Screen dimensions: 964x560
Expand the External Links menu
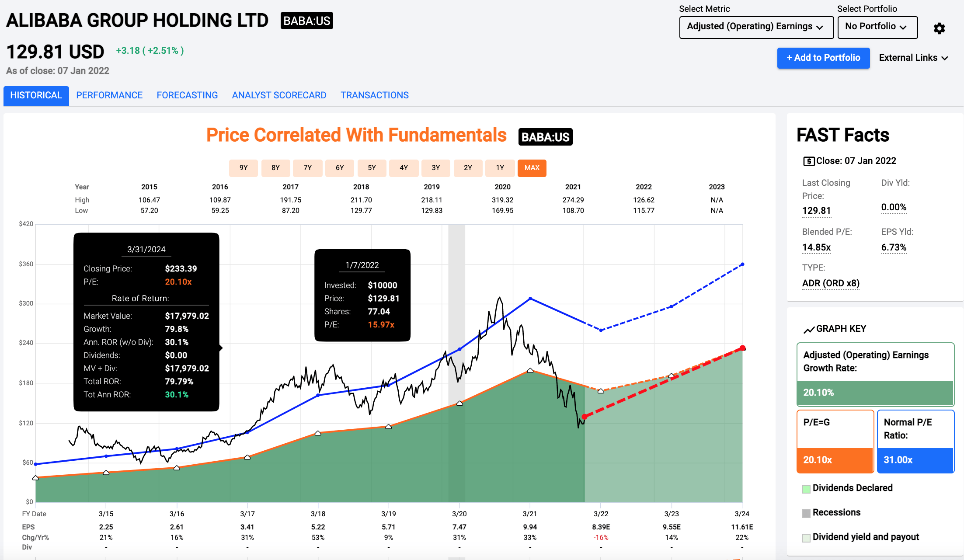coord(913,57)
